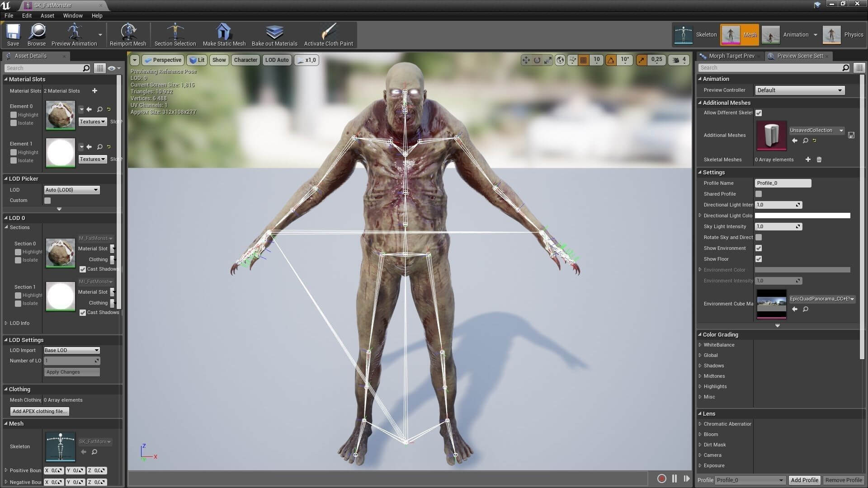Screen dimensions: 868x488
Task: Delete the Skeletal Meshes array elements
Action: [x=819, y=160]
